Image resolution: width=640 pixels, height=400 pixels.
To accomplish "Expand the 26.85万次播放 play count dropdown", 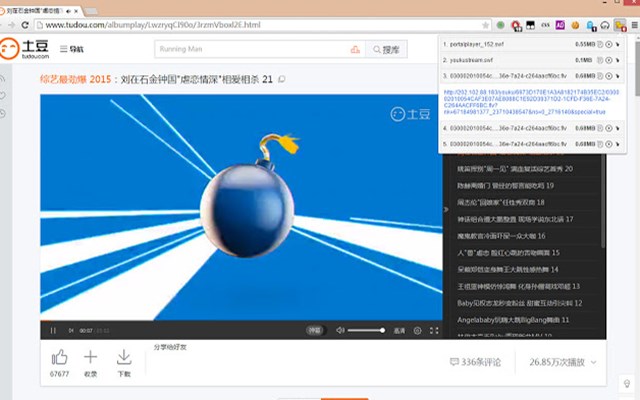I will point(563,362).
